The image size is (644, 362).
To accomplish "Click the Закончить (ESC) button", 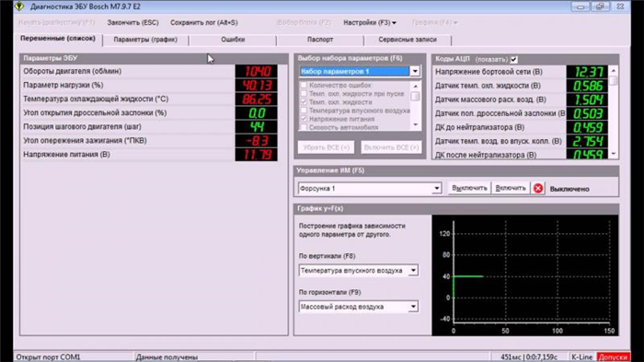I will pyautogui.click(x=132, y=23).
